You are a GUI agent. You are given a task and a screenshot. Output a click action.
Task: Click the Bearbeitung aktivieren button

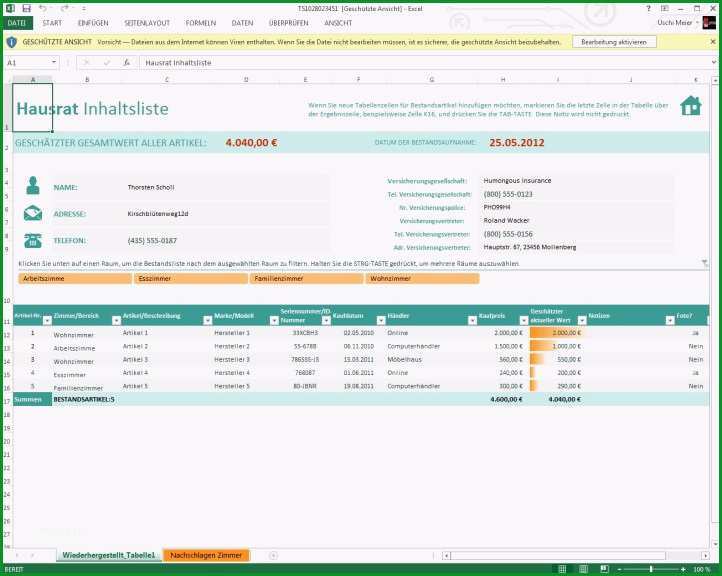coord(614,42)
